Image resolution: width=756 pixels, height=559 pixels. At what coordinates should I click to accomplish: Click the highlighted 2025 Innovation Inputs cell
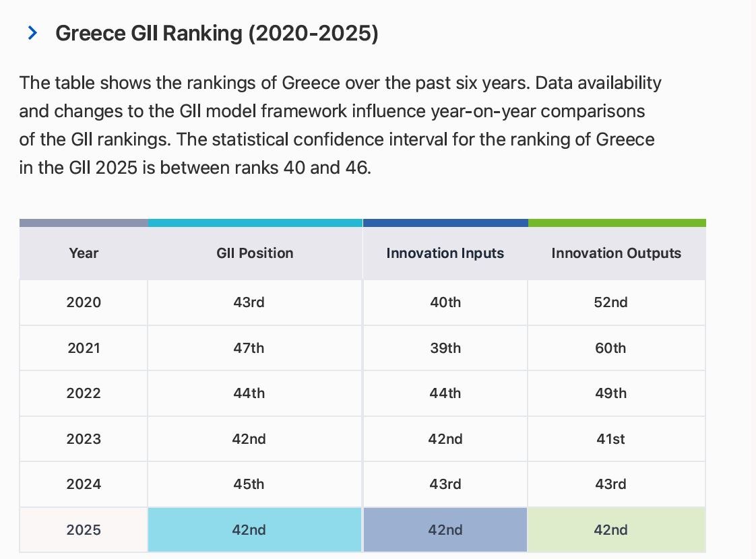click(x=445, y=530)
